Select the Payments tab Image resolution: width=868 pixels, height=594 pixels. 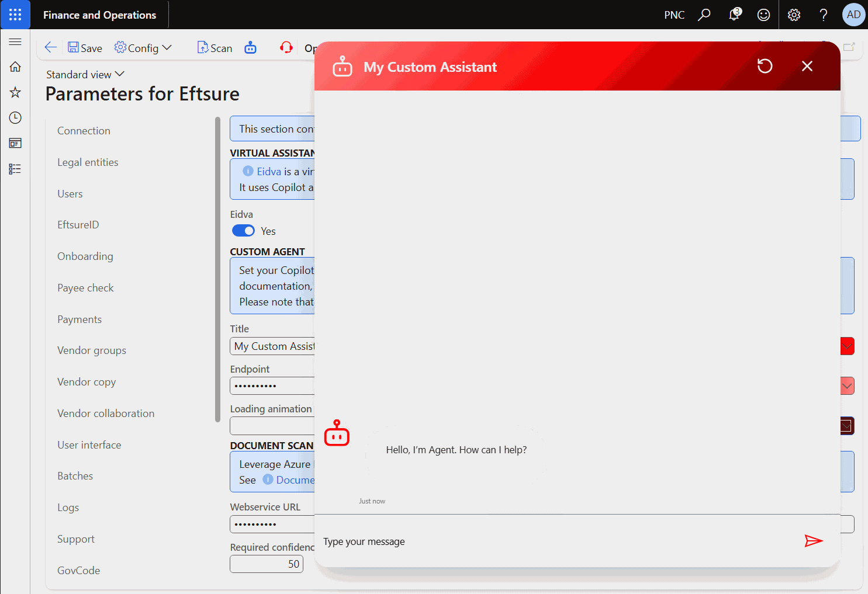[79, 319]
